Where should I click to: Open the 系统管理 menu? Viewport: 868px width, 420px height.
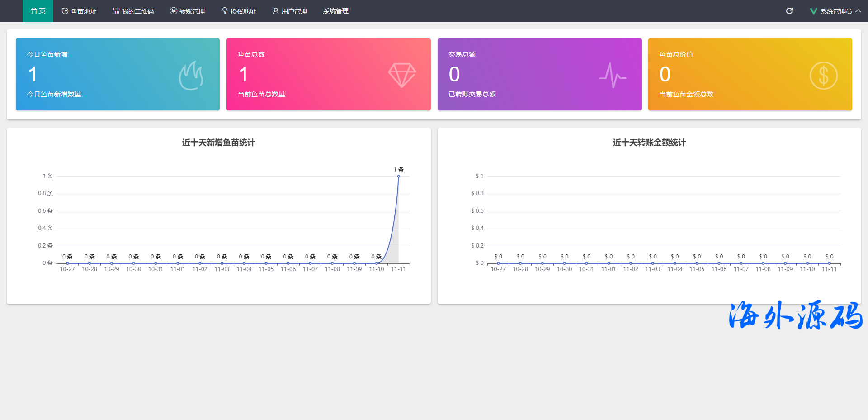coord(335,11)
